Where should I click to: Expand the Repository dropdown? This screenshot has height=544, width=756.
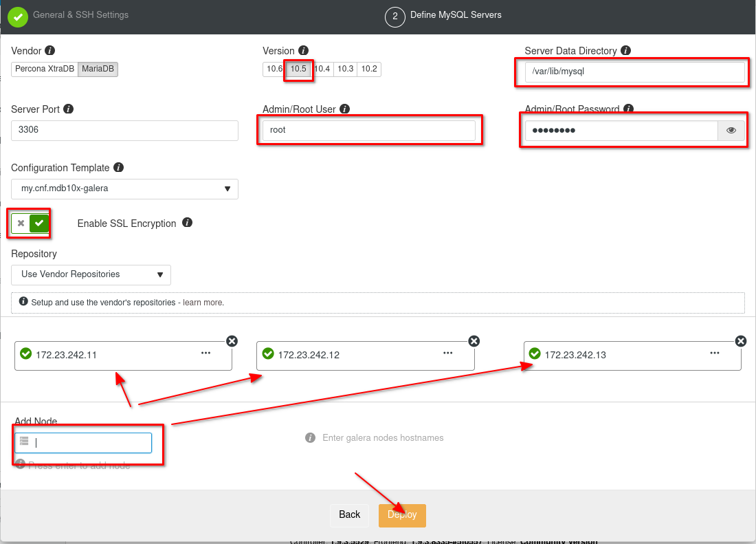(x=91, y=274)
